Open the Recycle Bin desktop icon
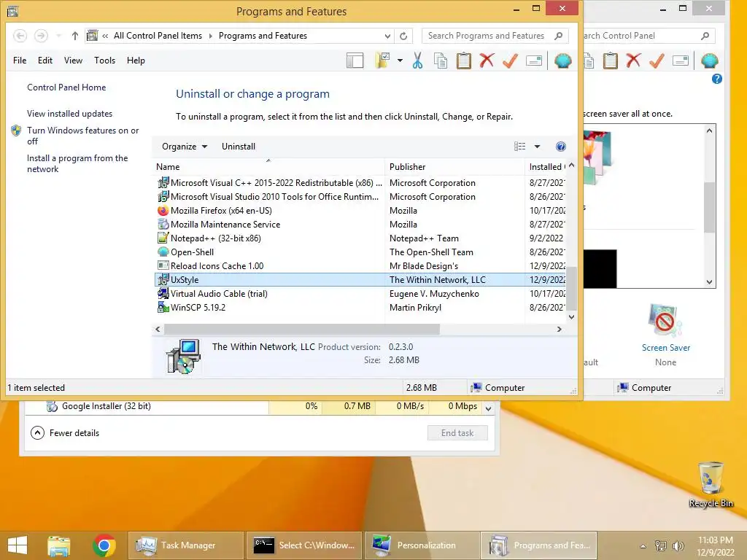This screenshot has width=747, height=560. [x=711, y=484]
